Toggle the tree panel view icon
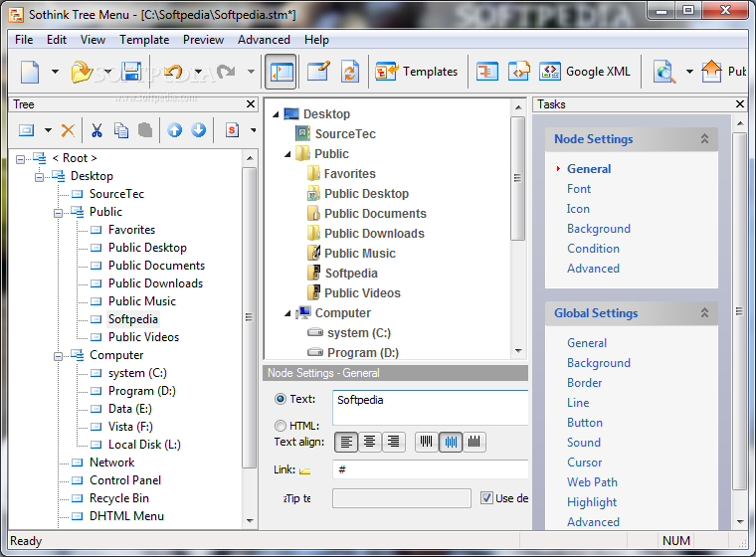The width and height of the screenshot is (756, 557). [x=282, y=72]
